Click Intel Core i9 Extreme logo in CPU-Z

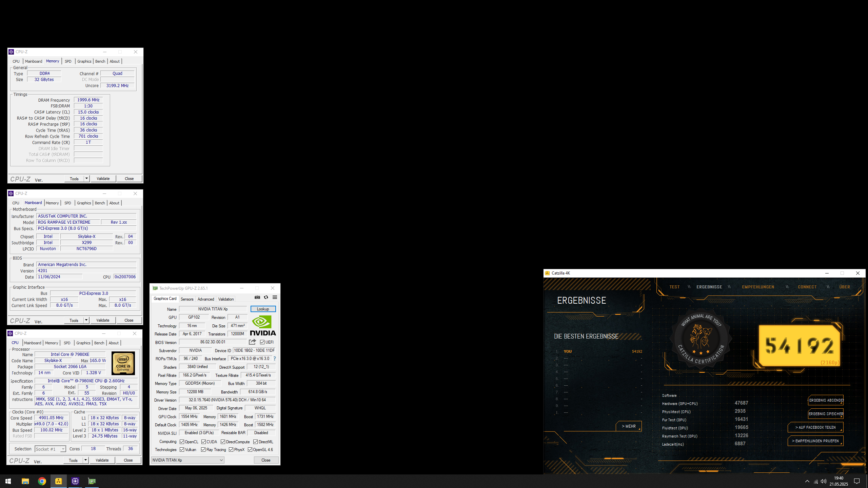pyautogui.click(x=123, y=363)
